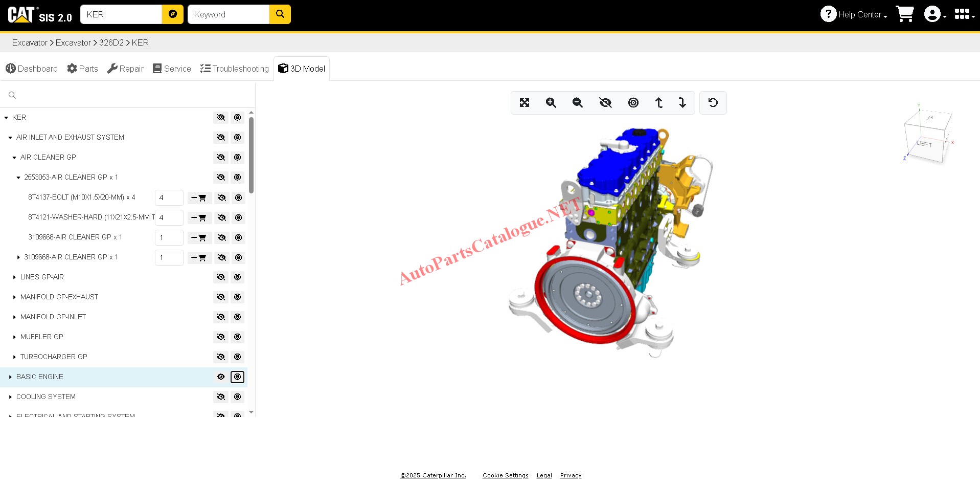Open the Help Center dropdown
This screenshot has width=980, height=483.
coord(854,14)
